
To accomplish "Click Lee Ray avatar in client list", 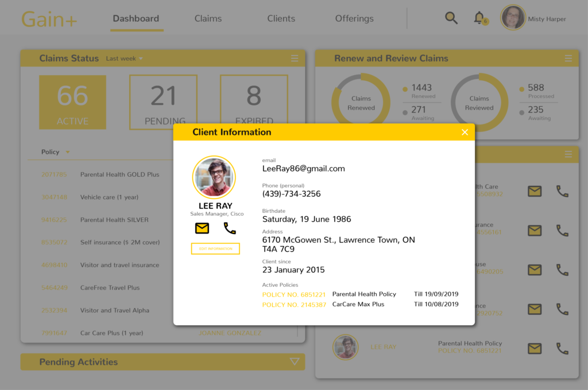I will click(x=345, y=347).
